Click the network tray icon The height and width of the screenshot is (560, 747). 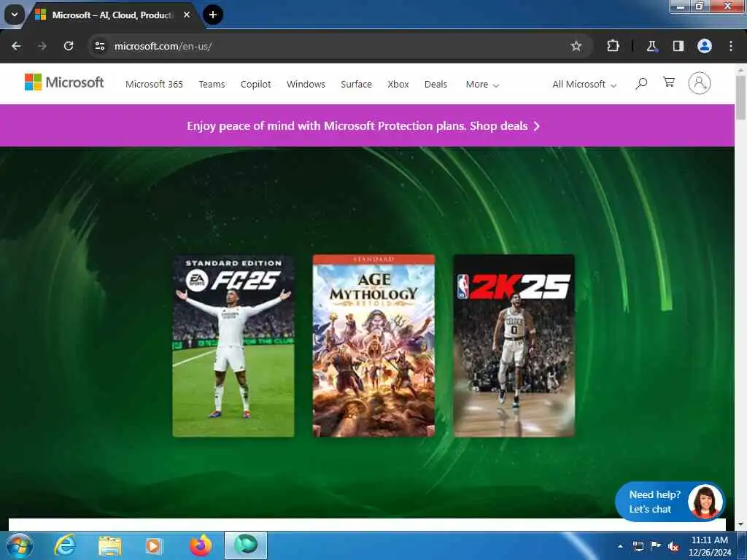pyautogui.click(x=638, y=546)
